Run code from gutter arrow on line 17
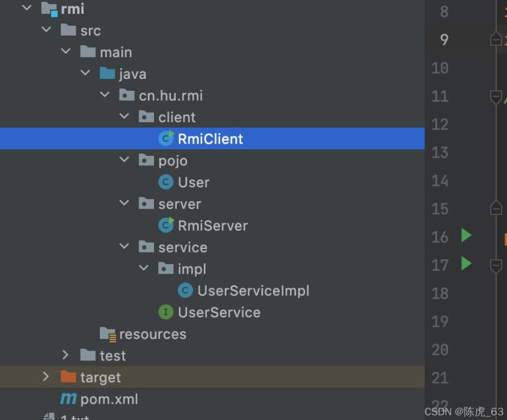The height and width of the screenshot is (420, 507). (466, 264)
